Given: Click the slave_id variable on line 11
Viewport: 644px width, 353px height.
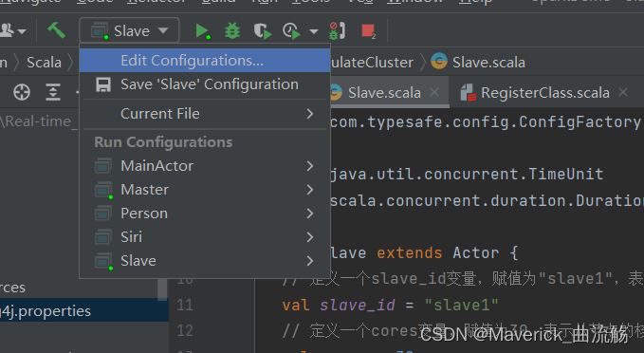Looking at the screenshot, I should [358, 306].
